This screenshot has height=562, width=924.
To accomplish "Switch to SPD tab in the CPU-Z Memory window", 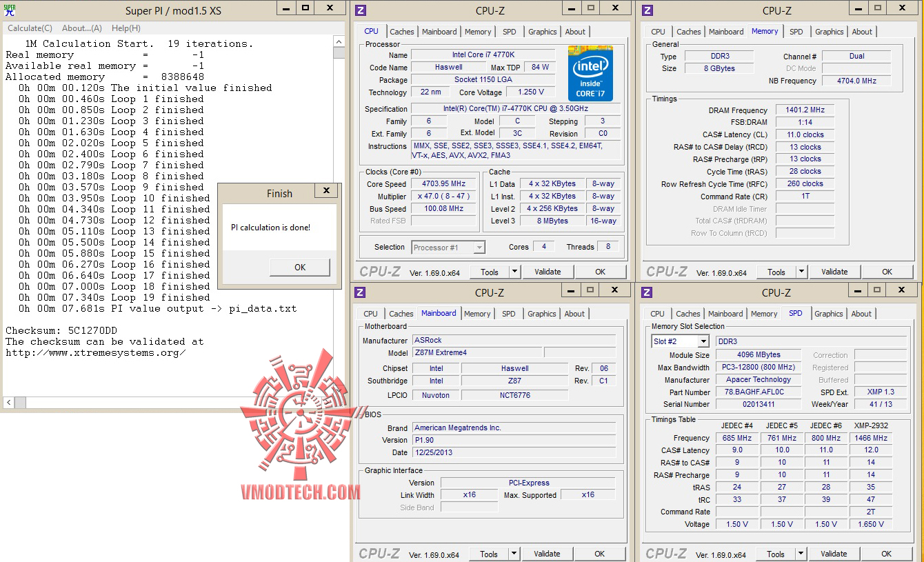I will coord(796,32).
